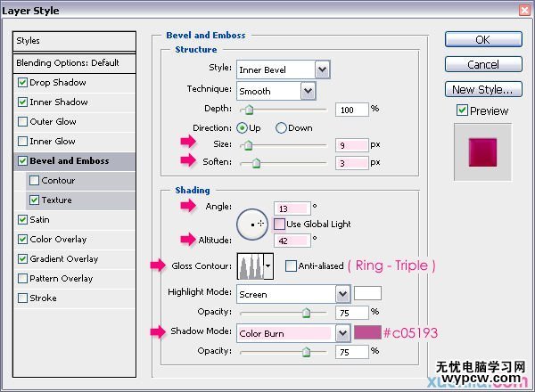Uncheck the Texture checkbox

34,200
